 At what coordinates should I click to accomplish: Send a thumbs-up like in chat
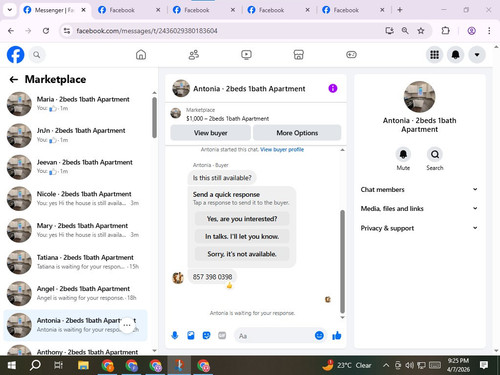(337, 335)
